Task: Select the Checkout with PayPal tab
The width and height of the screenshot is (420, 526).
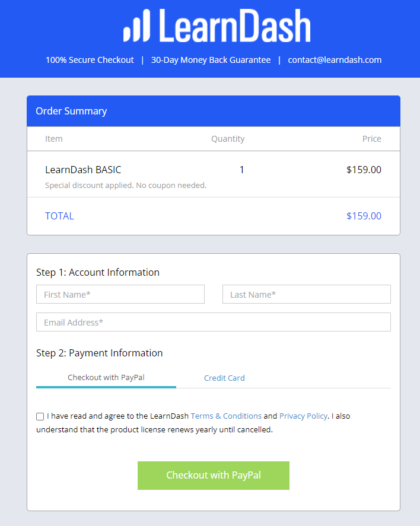Action: (106, 377)
